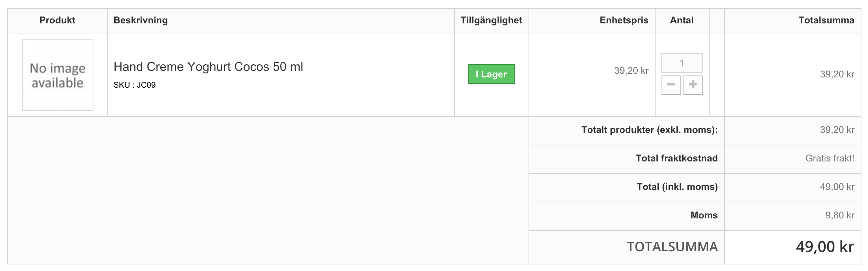This screenshot has height=271, width=868.
Task: Click the large TOTALSUMMA label
Action: [x=672, y=247]
